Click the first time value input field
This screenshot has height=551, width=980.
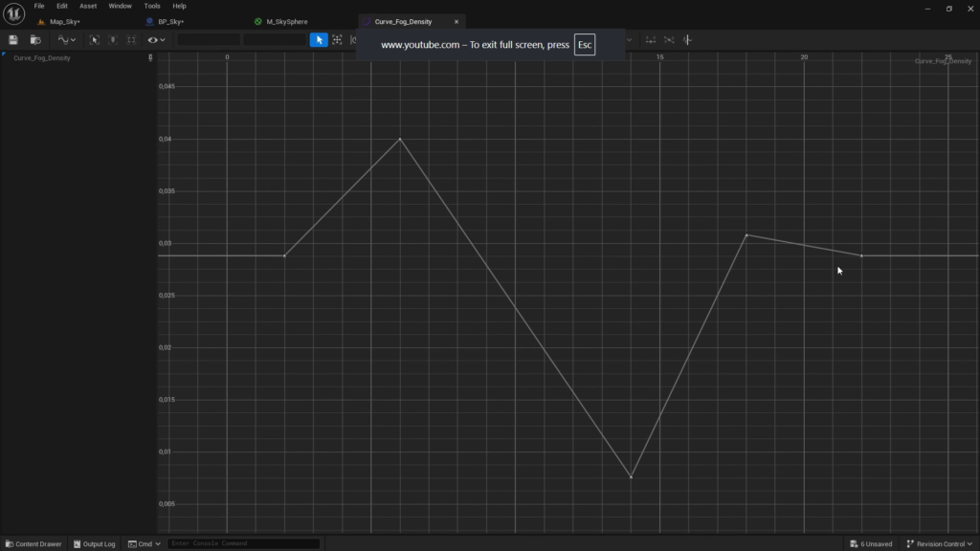(x=208, y=40)
